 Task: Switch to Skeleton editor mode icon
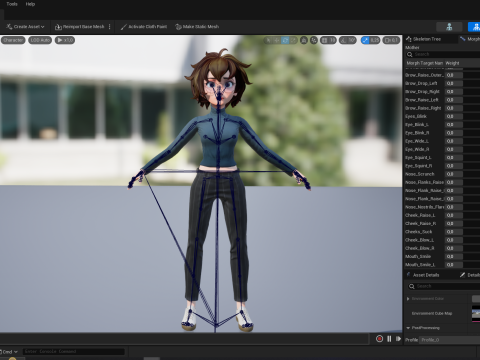[x=449, y=27]
